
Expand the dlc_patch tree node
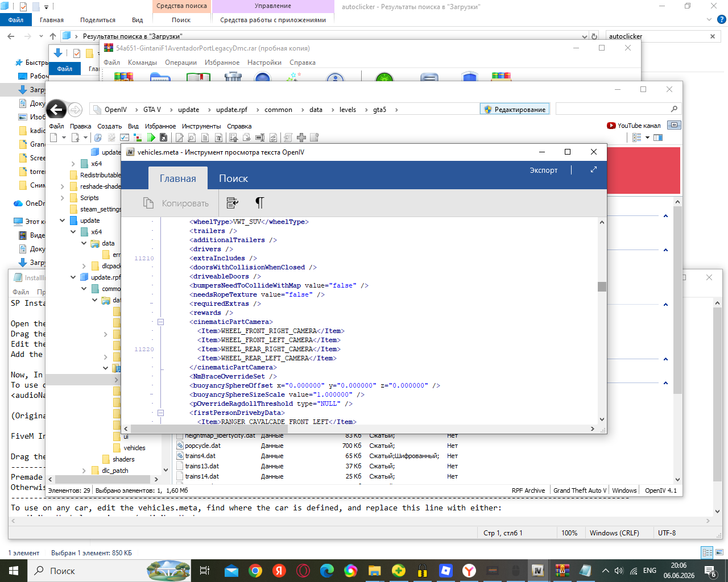[84, 471]
